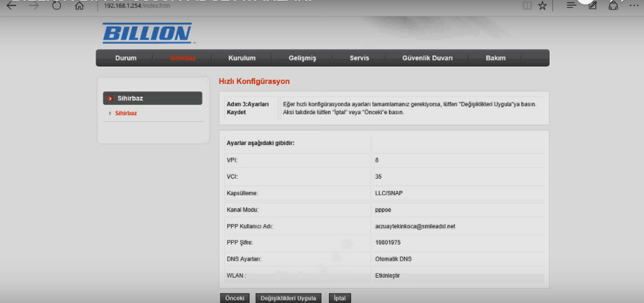Go to browser home page icon
Screen dimensions: 644x303
[x=79, y=6]
